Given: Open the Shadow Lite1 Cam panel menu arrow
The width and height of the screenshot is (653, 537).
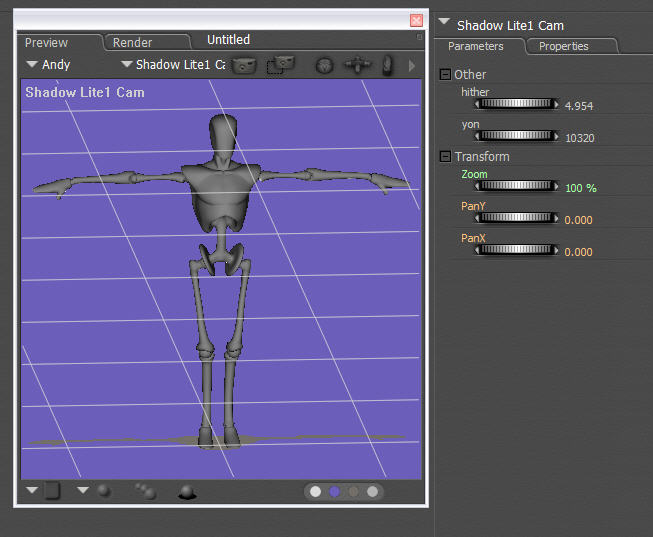Looking at the screenshot, I should click(444, 23).
